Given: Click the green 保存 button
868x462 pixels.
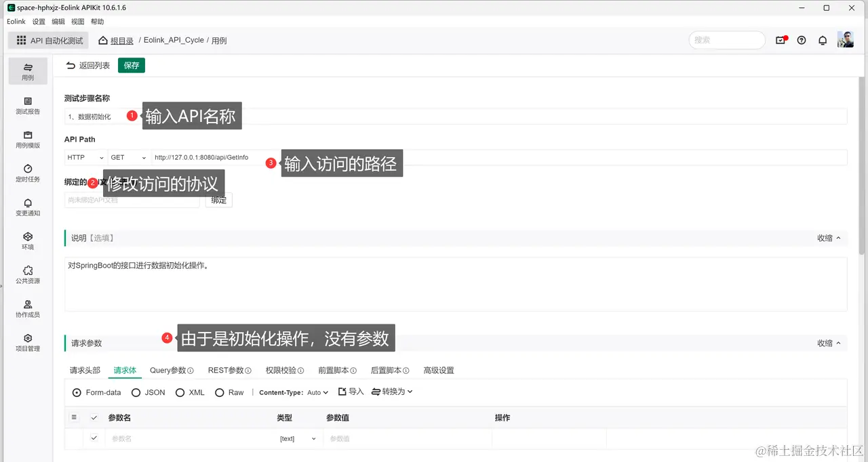Looking at the screenshot, I should point(132,66).
